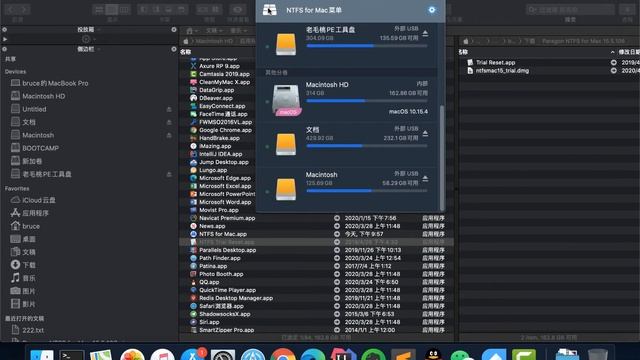This screenshot has width=640, height=360.
Task: Select Parallels Desktop.app in file list
Action: point(227,250)
